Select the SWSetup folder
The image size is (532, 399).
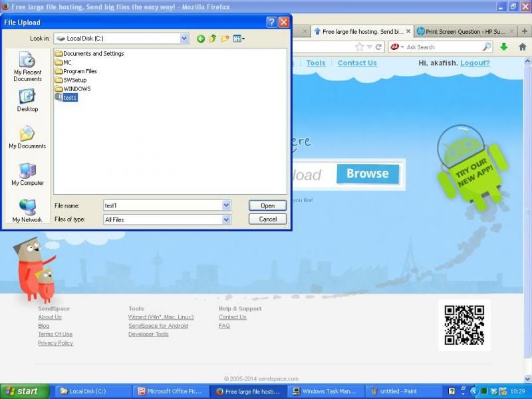[x=71, y=80]
